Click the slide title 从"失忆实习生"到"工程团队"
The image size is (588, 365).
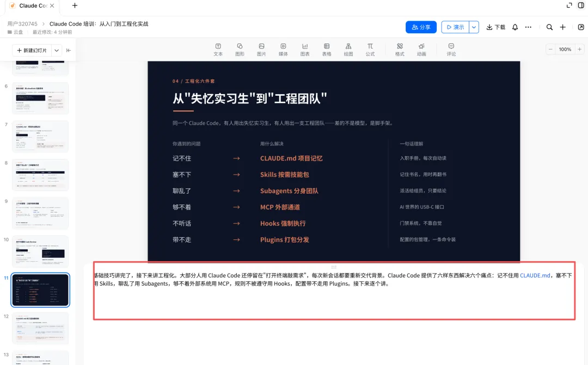250,98
